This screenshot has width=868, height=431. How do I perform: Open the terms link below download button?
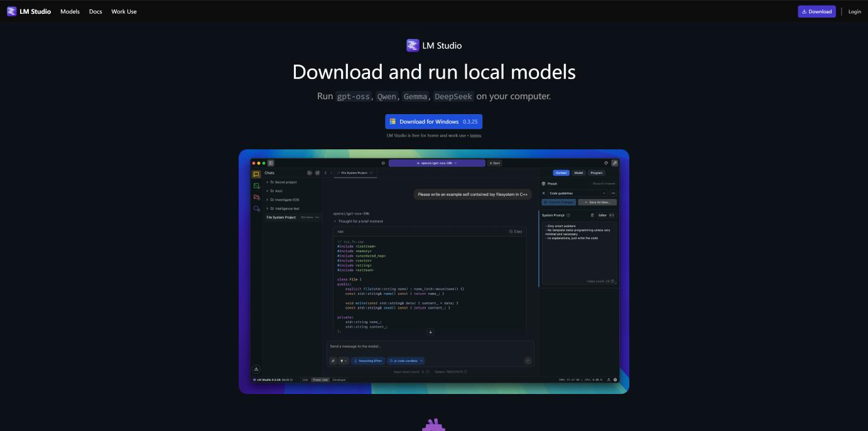[x=475, y=136]
